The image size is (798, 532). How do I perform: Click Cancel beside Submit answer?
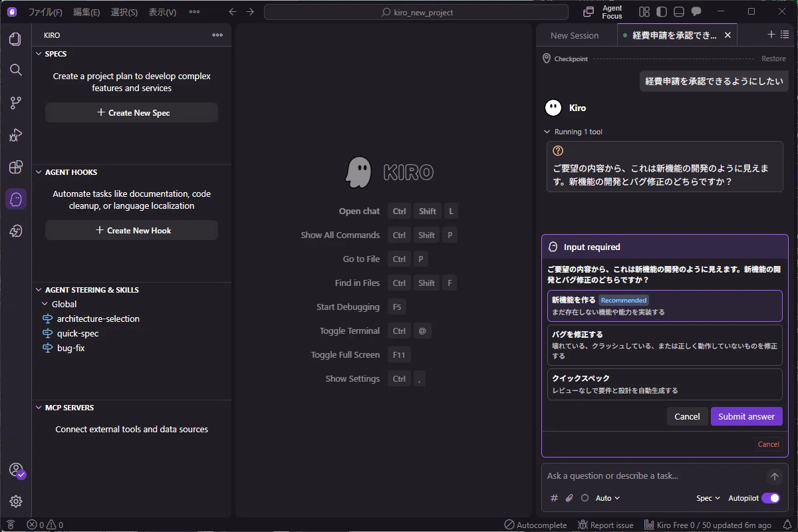click(687, 416)
